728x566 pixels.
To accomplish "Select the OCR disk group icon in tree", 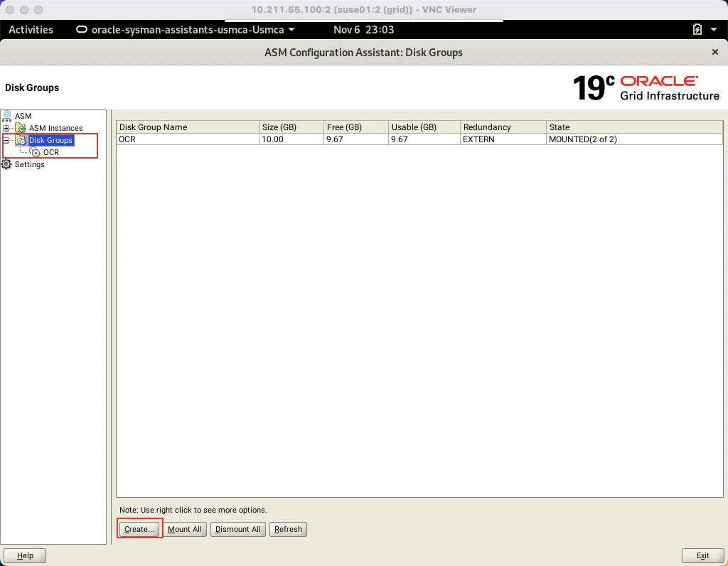I will tap(33, 152).
